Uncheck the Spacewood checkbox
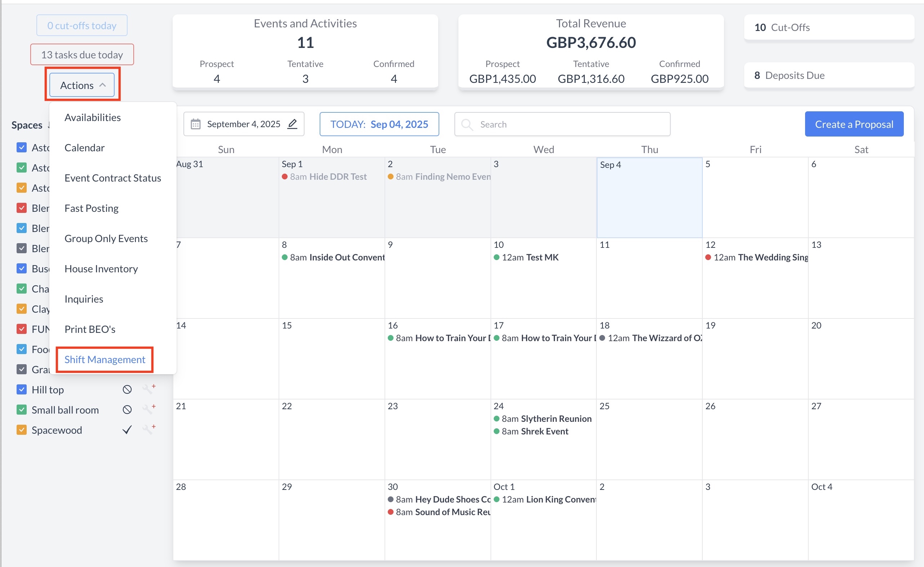 click(x=22, y=430)
